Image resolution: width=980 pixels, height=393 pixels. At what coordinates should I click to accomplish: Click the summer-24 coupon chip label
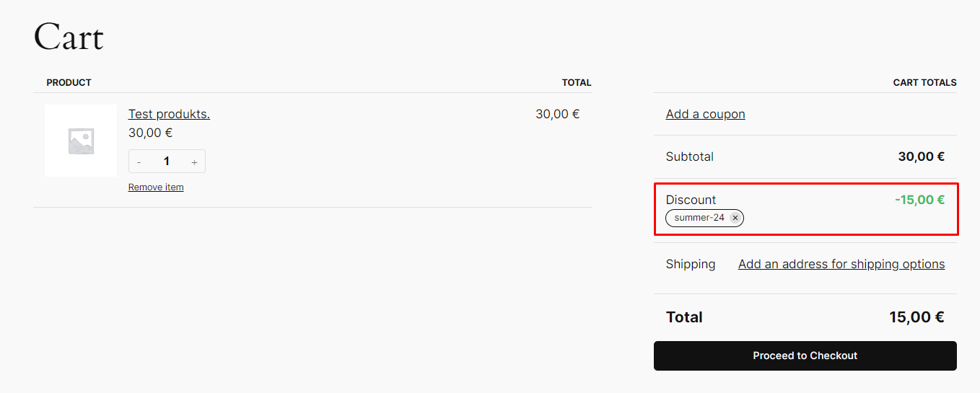[699, 218]
